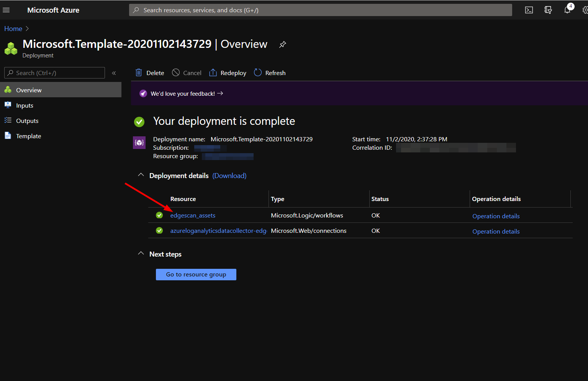Collapse the left navigation pane
The width and height of the screenshot is (588, 381).
[114, 73]
